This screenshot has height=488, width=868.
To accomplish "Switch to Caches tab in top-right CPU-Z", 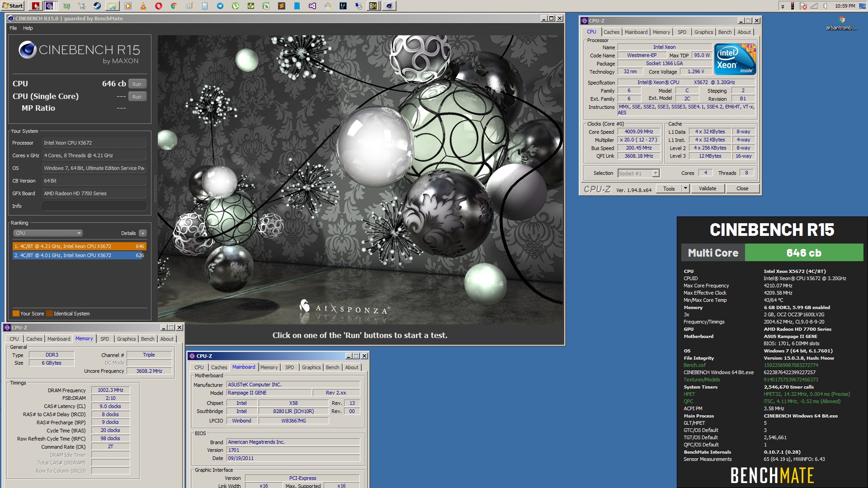I will [x=611, y=32].
